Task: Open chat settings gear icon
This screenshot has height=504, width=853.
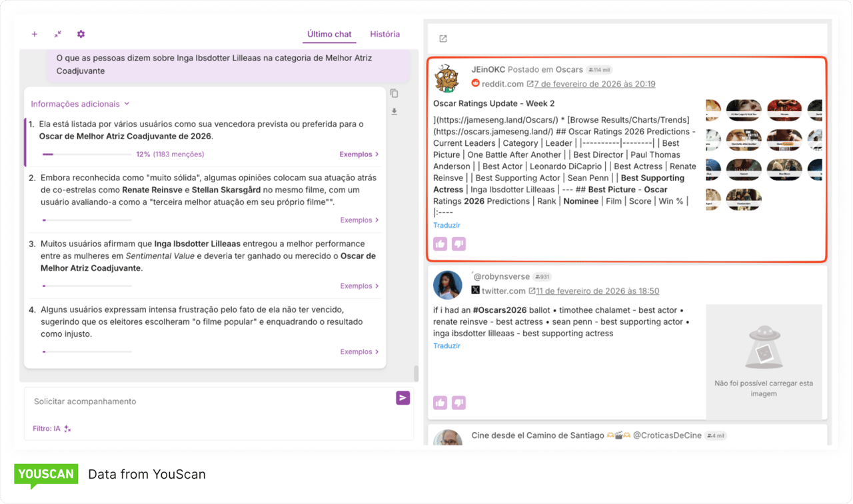Action: [x=81, y=34]
